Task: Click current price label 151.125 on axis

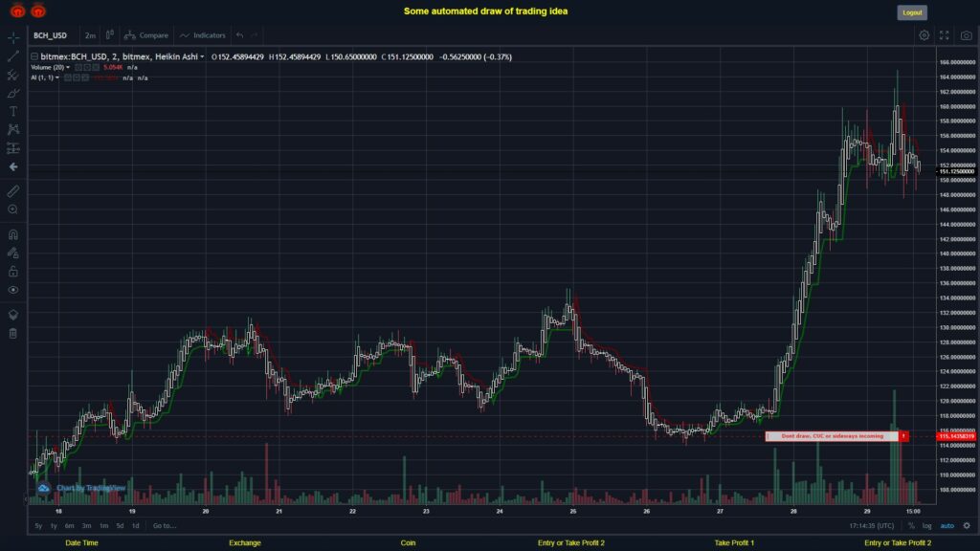Action: (x=956, y=171)
